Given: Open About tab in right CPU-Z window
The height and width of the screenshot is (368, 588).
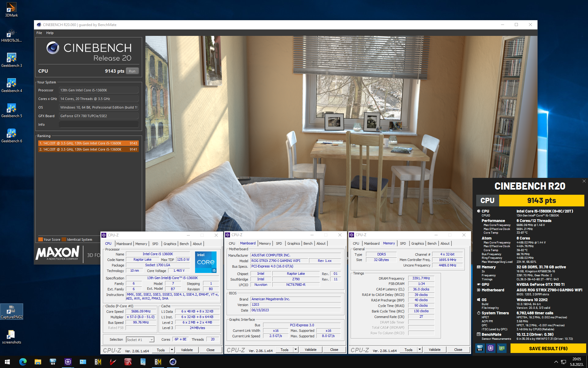Looking at the screenshot, I should click(445, 243).
